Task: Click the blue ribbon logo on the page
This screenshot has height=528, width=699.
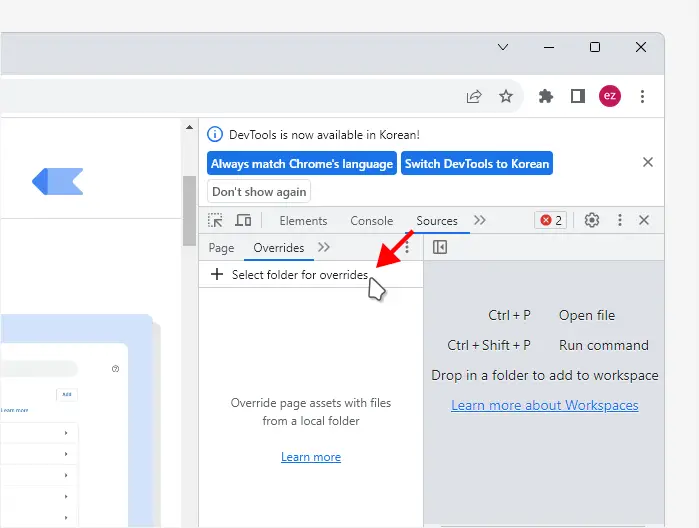Action: (58, 182)
